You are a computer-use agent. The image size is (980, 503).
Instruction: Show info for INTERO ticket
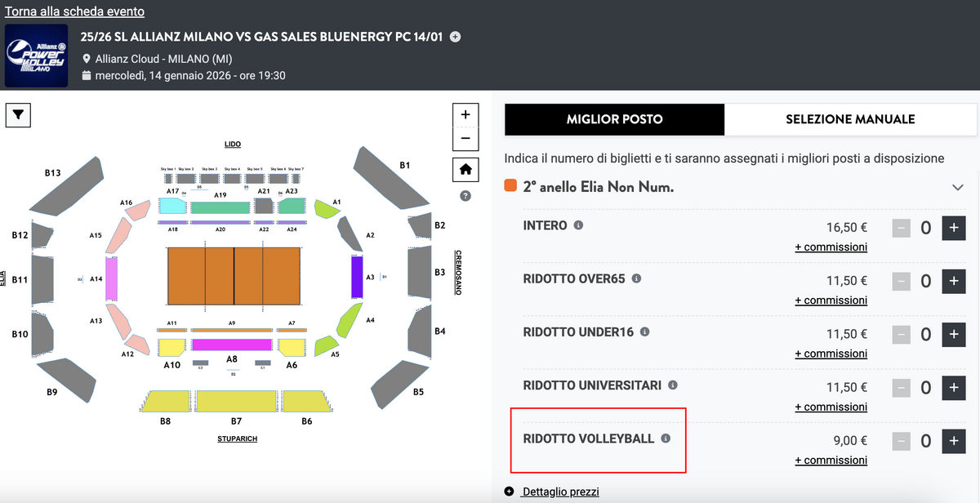(578, 225)
